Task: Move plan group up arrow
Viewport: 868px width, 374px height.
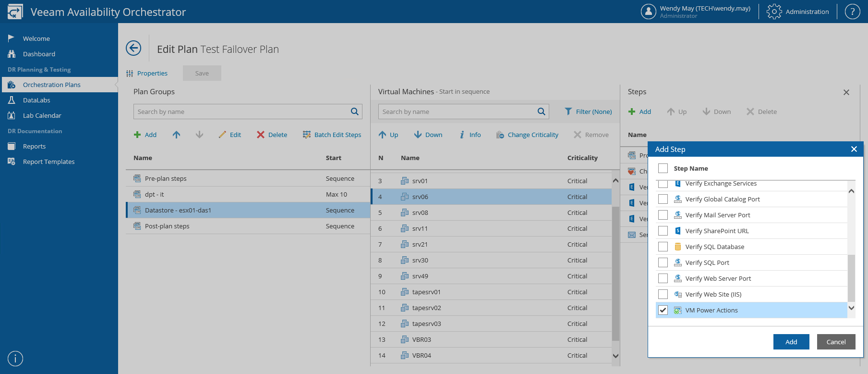Action: click(x=176, y=135)
